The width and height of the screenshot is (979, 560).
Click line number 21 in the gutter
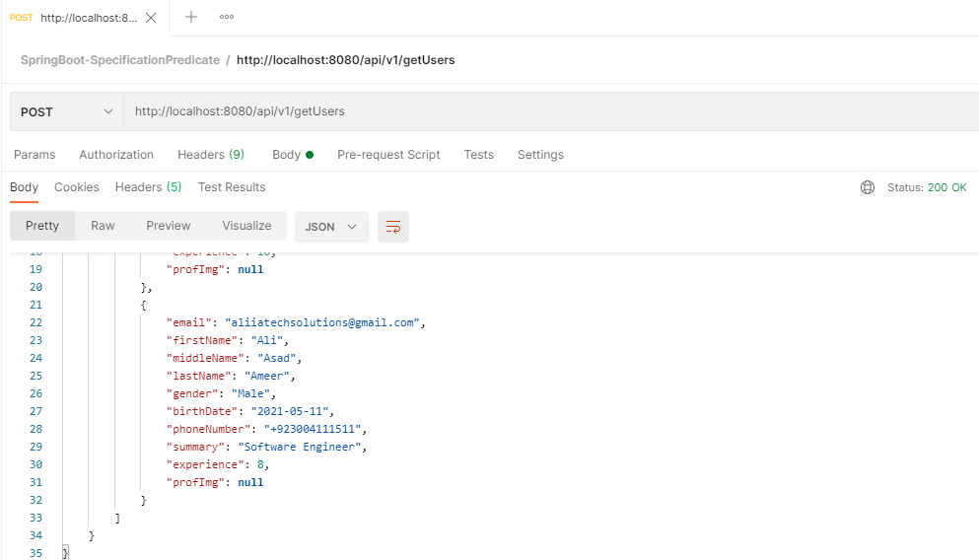click(x=35, y=305)
